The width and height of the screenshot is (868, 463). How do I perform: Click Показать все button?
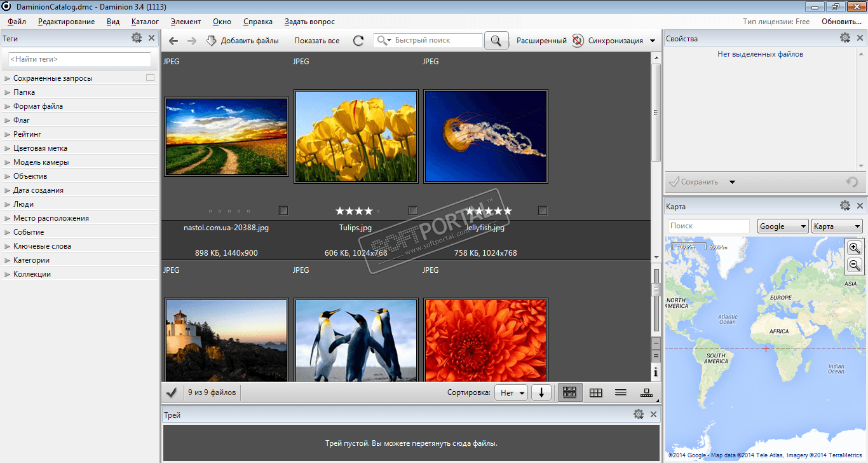tap(316, 41)
